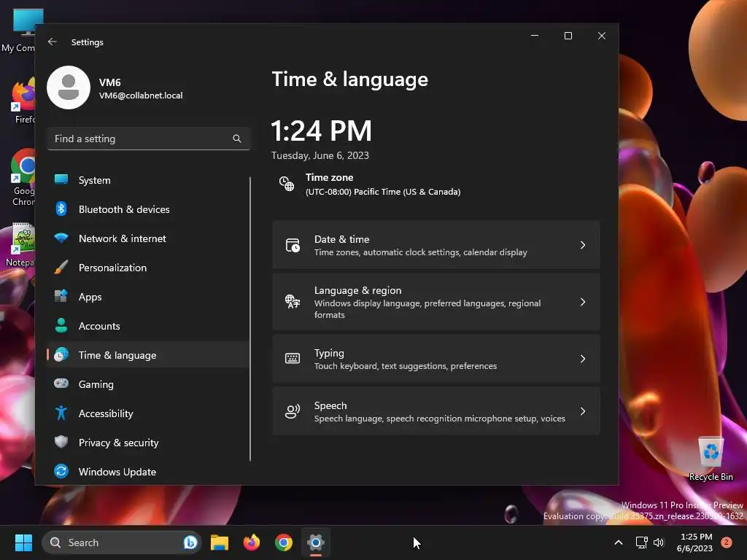This screenshot has height=560, width=747.
Task: Click the Find a setting search field
Action: point(149,139)
